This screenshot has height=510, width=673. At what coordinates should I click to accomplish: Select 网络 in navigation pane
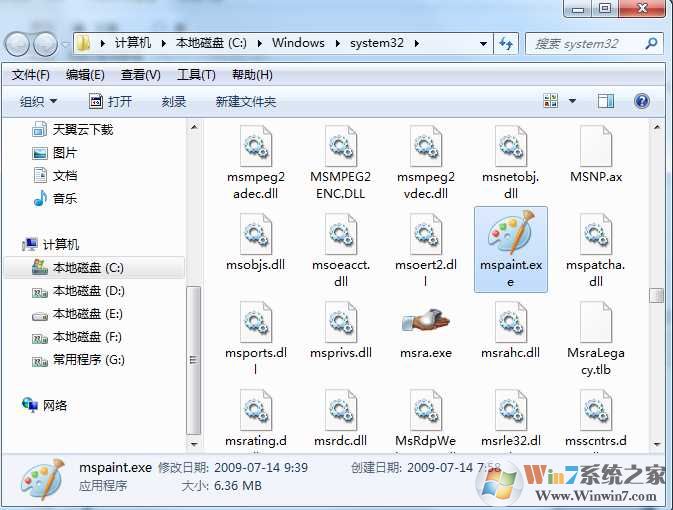[x=45, y=405]
